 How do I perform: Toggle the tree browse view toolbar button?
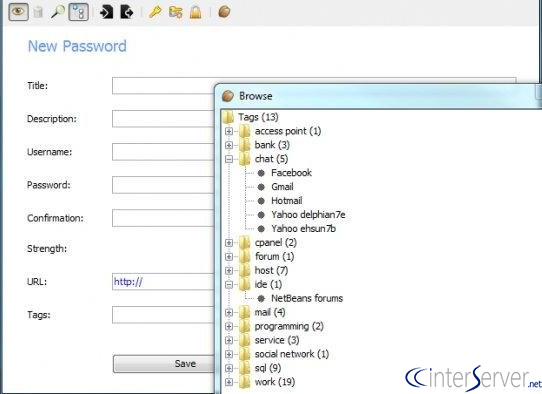coord(78,12)
